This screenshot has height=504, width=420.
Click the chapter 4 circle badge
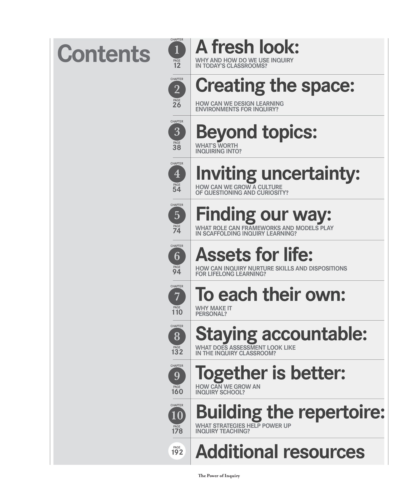(177, 174)
